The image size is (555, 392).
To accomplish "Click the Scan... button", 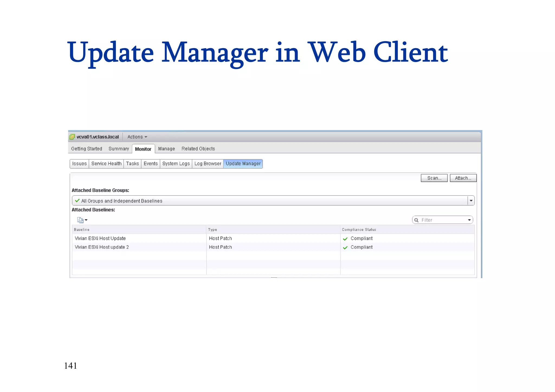I will point(434,178).
